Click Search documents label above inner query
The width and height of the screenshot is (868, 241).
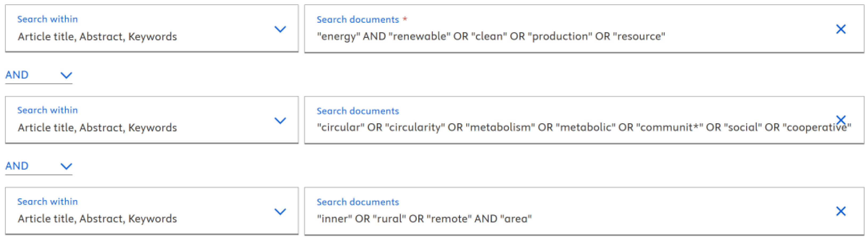point(357,202)
